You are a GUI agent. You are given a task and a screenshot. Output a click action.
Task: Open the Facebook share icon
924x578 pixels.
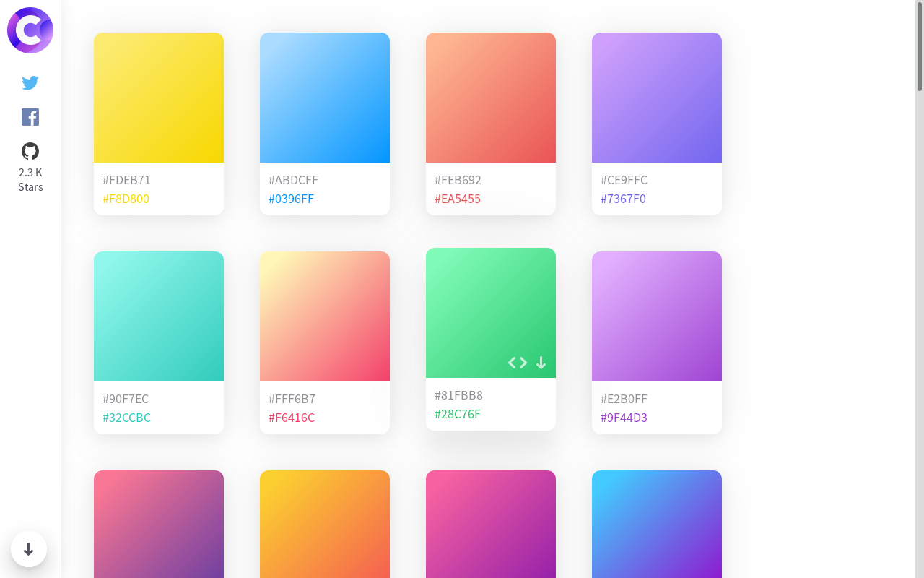30,117
